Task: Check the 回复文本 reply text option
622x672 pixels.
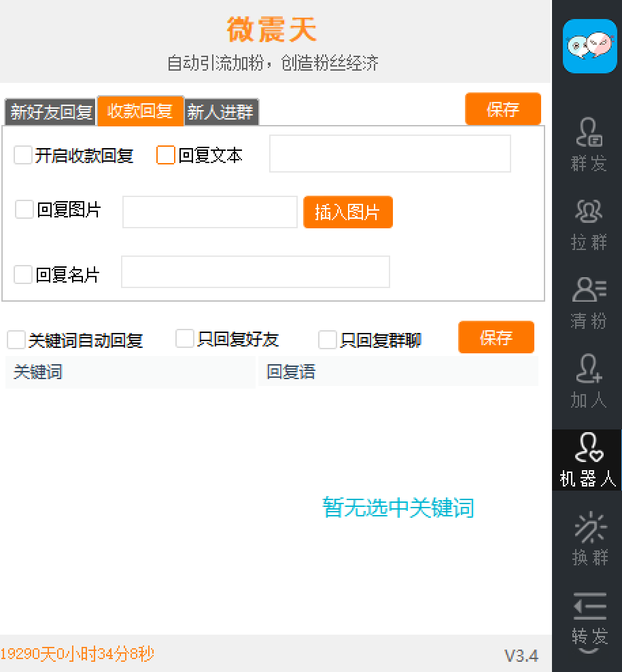Action: [165, 154]
